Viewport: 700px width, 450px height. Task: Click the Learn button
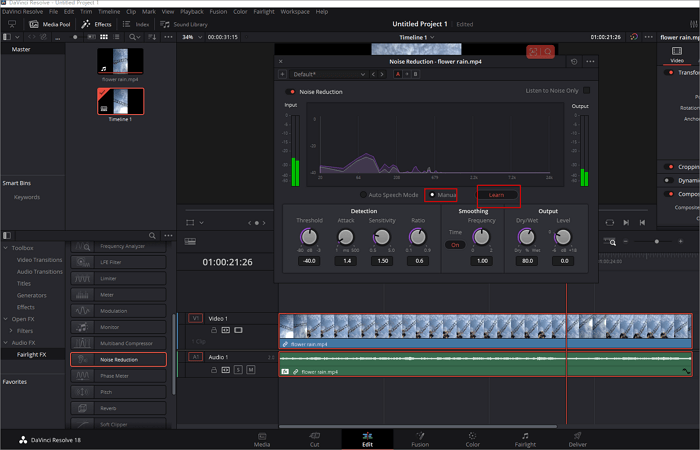pyautogui.click(x=496, y=195)
